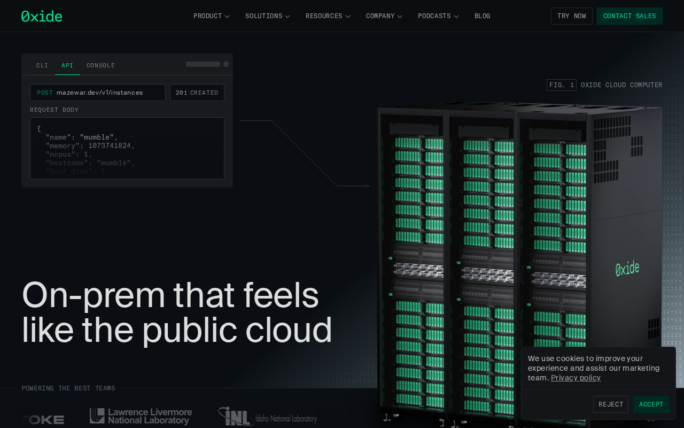Go to the Blog page
The height and width of the screenshot is (428, 684).
[x=482, y=16]
